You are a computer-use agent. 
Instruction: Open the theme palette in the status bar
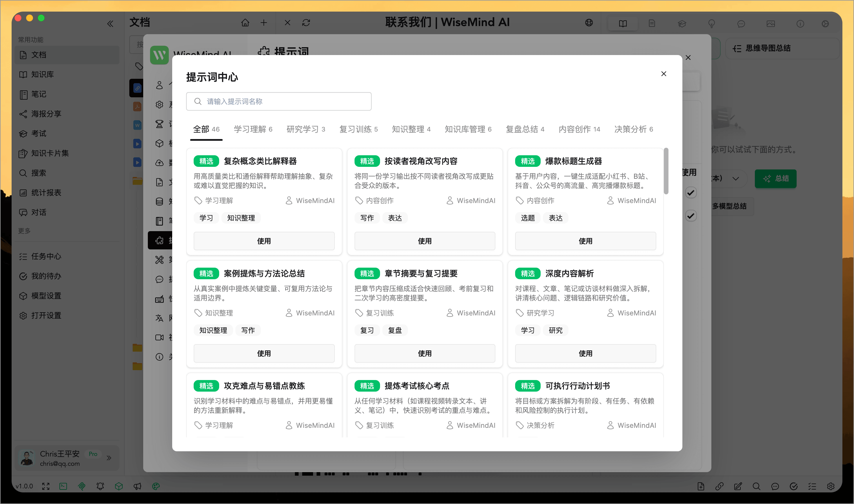tap(155, 486)
